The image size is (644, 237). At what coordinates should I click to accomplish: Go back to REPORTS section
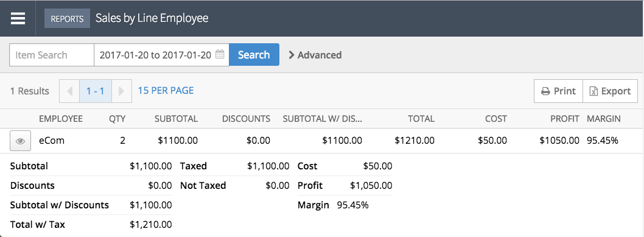point(67,18)
